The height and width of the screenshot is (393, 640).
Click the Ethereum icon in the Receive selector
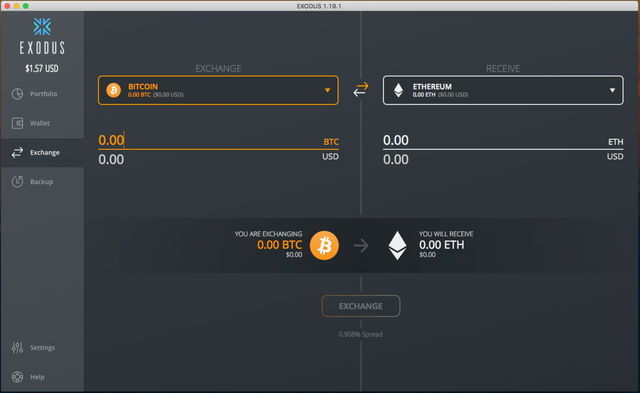pos(398,90)
